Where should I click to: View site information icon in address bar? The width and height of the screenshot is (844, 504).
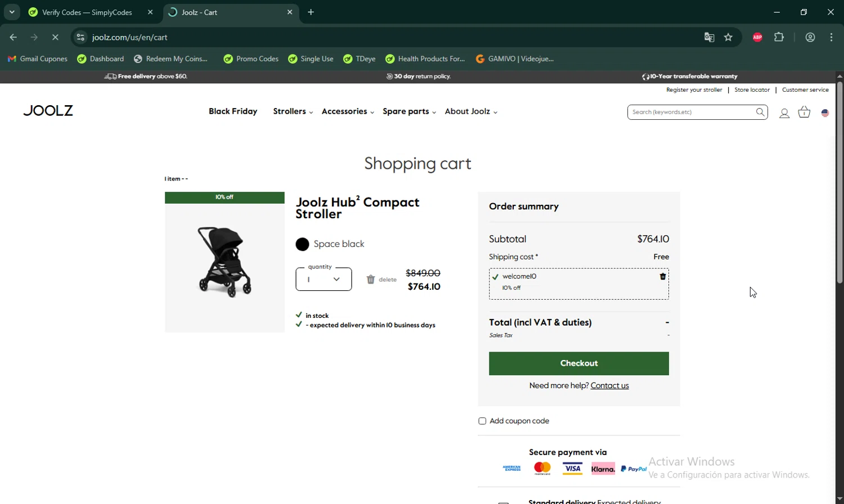[80, 38]
